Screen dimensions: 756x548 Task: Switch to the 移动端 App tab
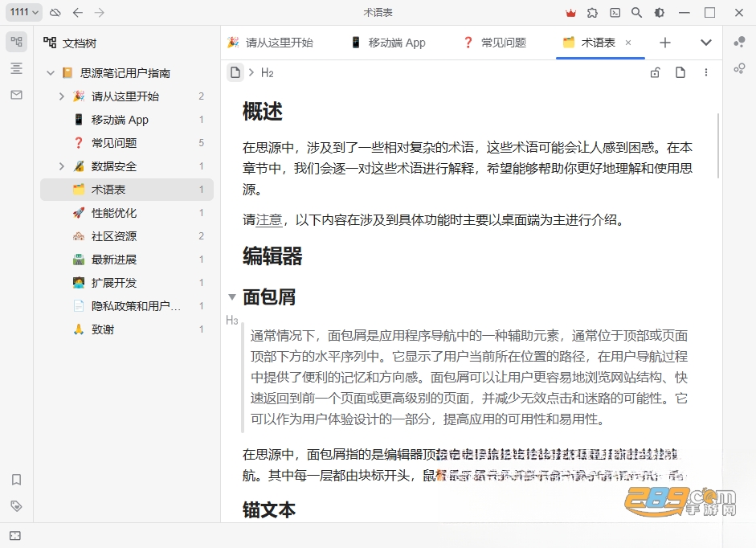coord(388,43)
